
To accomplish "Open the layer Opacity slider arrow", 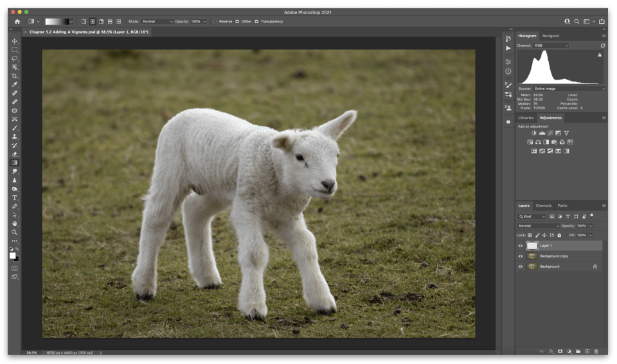I will coord(590,226).
